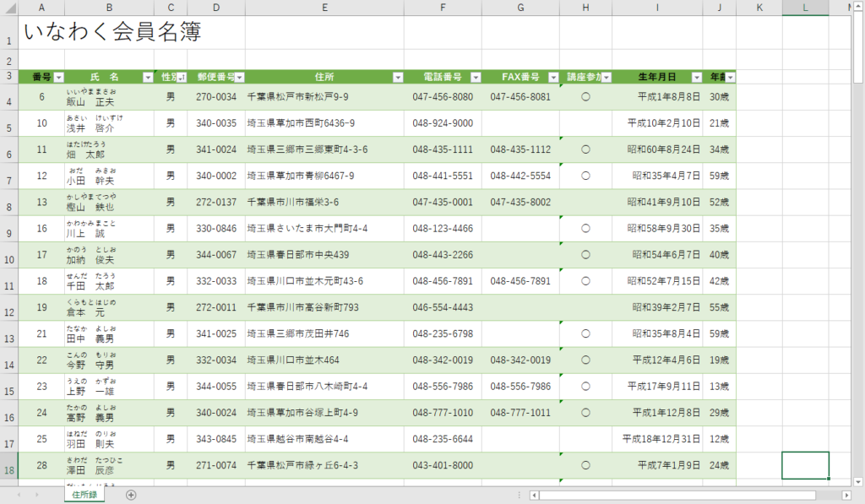Screen dimensions: 865x504
Task: Click the Select All corner triangle
Action: tap(9, 8)
